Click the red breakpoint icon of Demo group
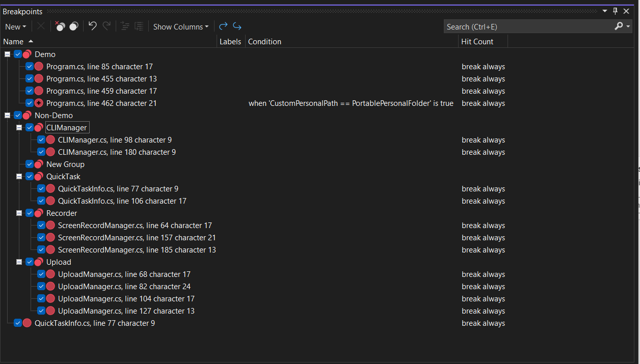 27,54
